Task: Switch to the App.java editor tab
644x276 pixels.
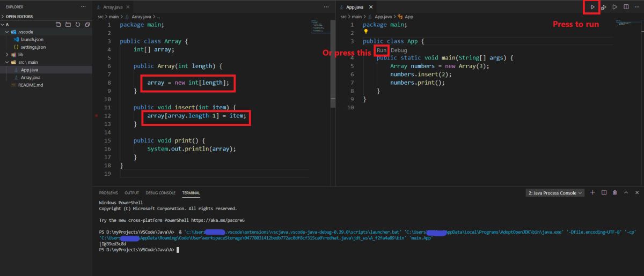Action: coord(355,7)
